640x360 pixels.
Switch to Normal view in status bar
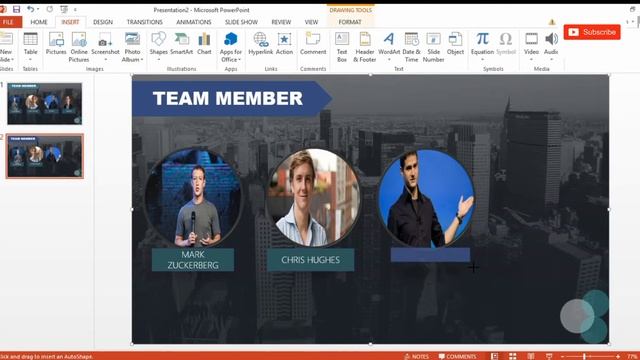494,356
